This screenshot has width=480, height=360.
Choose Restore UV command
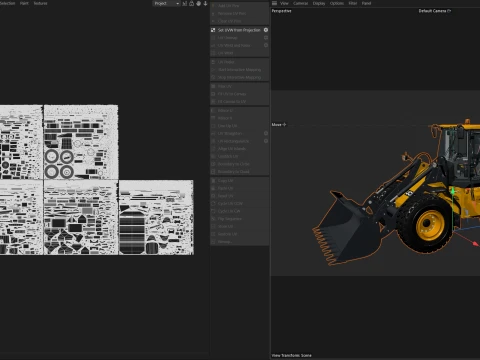[x=239, y=234]
